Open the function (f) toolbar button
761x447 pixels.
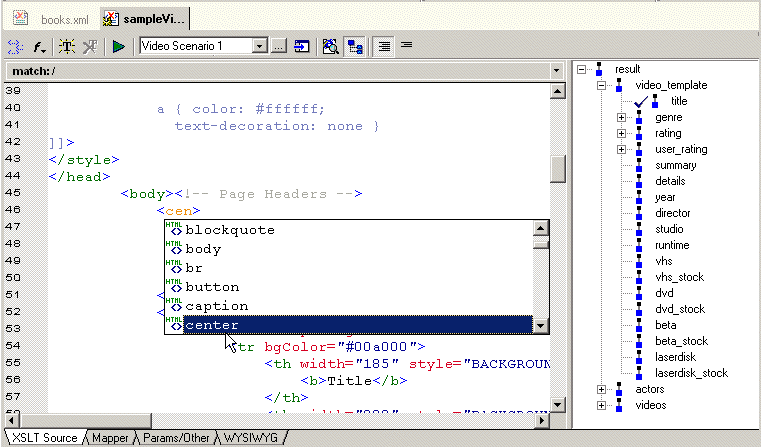[x=40, y=46]
